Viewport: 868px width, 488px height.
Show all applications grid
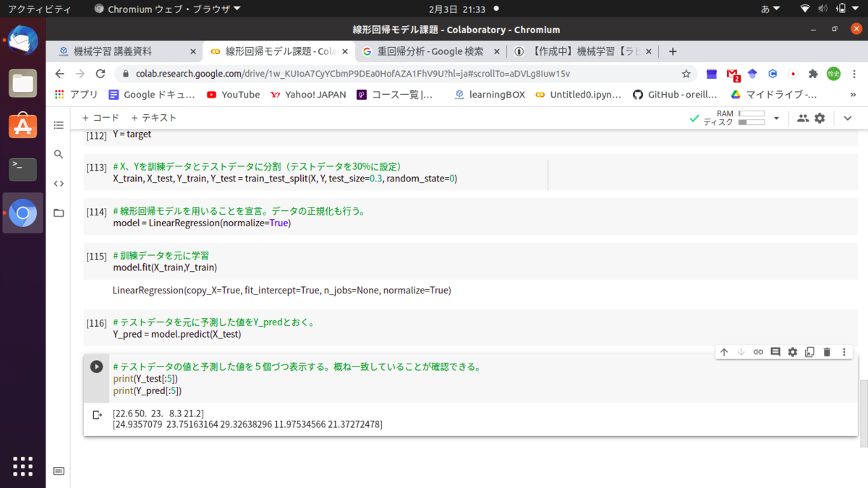(x=22, y=466)
